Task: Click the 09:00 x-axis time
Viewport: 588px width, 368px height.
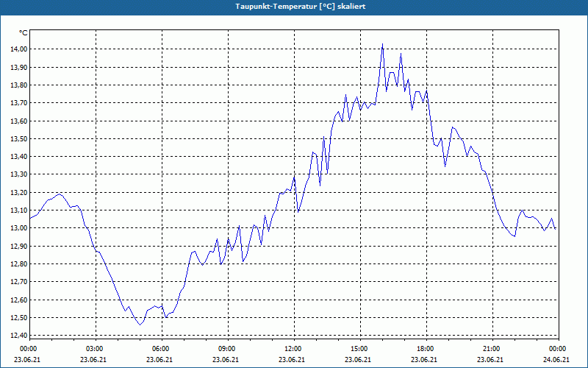Action: coord(226,349)
